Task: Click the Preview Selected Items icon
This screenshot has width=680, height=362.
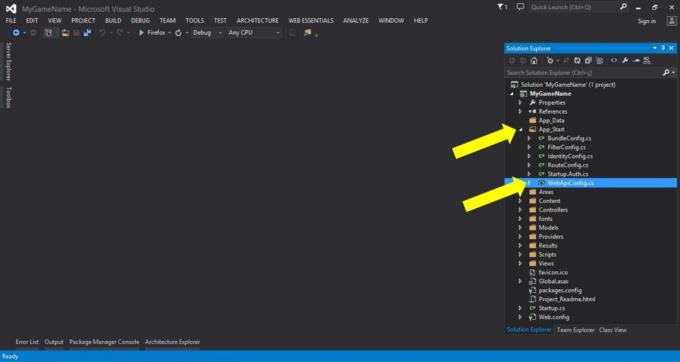Action: click(x=636, y=61)
